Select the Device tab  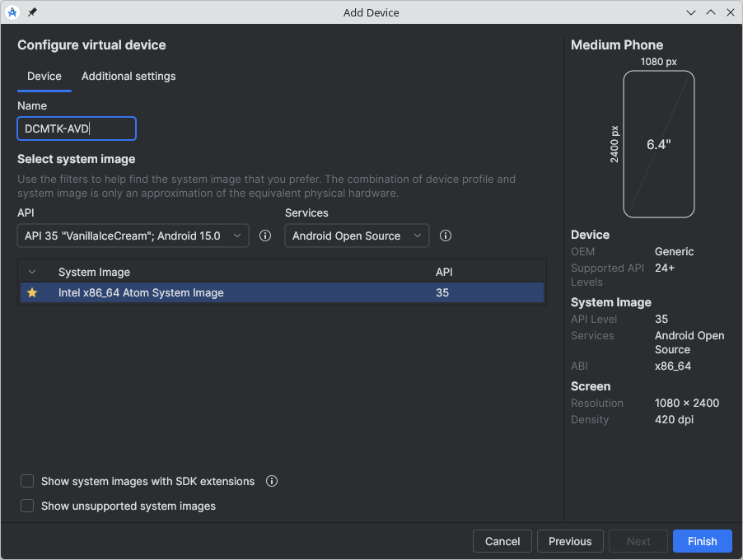click(44, 76)
